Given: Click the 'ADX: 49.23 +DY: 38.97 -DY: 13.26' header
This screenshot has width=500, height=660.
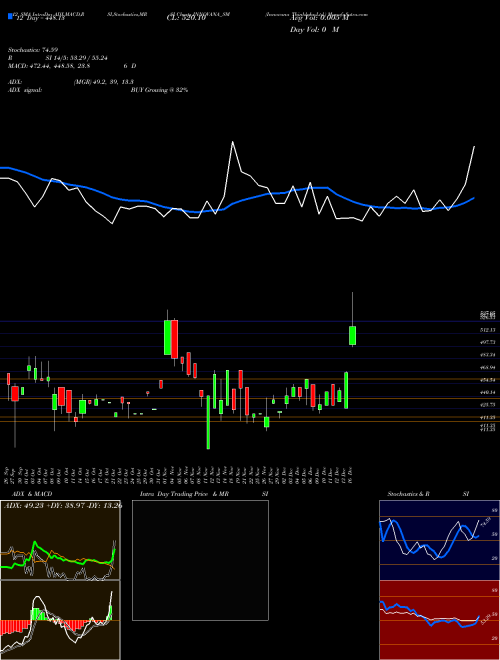Looking at the screenshot, I should coord(63,505).
